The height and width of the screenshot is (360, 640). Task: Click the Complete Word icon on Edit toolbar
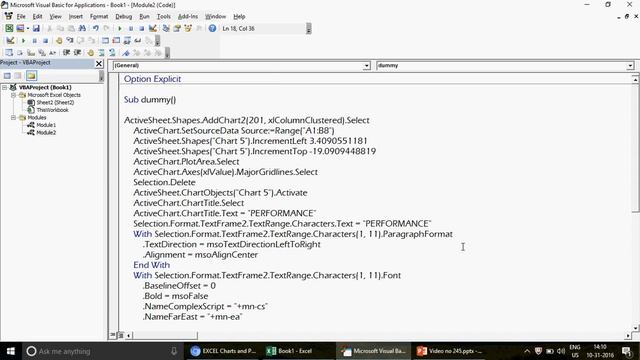53,53
